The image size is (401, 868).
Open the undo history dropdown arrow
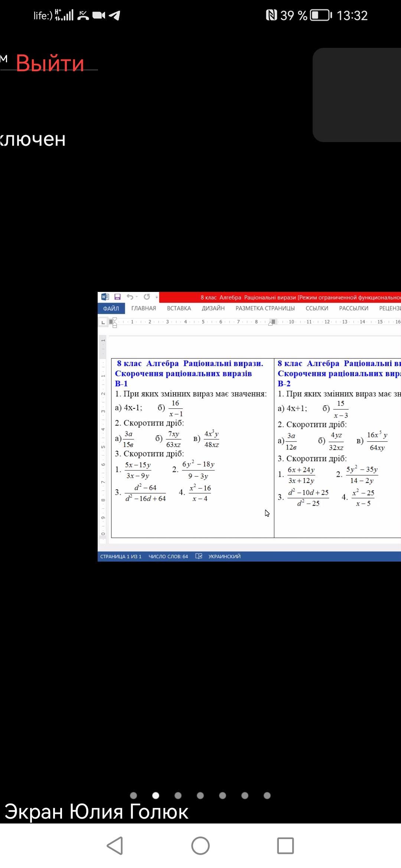[x=137, y=297]
